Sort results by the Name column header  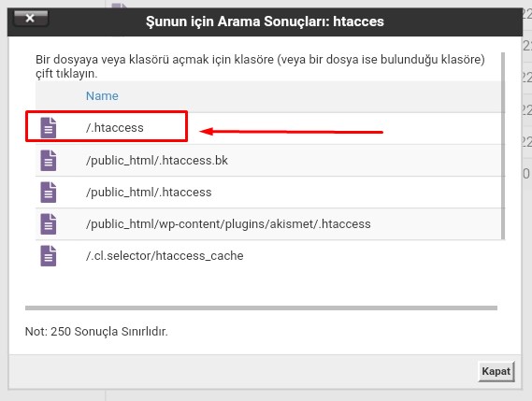click(x=102, y=96)
